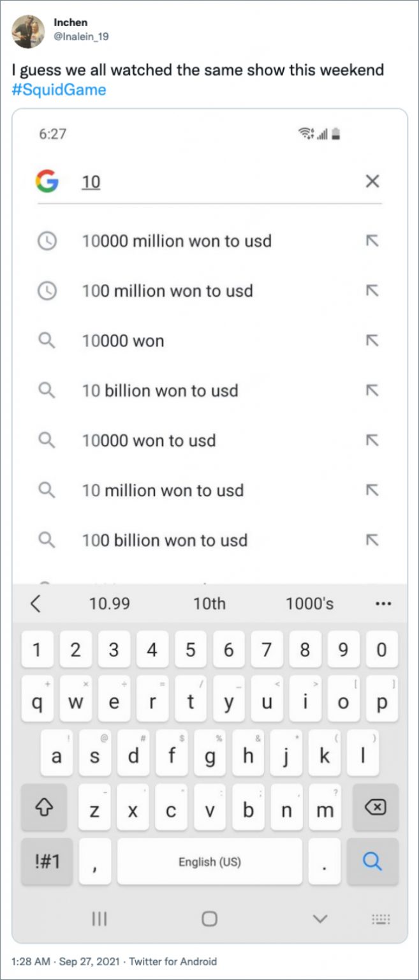This screenshot has width=419, height=980.
Task: Tap the keyboard search magnifier key
Action: [x=372, y=861]
